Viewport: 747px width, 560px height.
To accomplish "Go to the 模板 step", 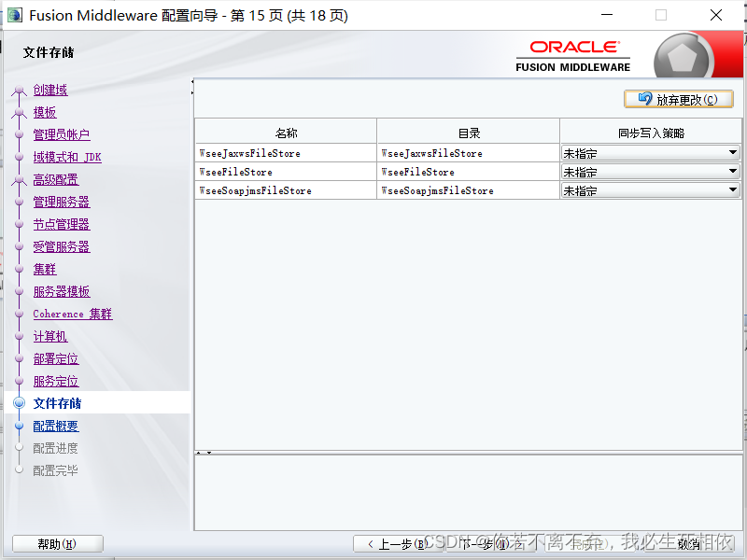I will coord(45,112).
